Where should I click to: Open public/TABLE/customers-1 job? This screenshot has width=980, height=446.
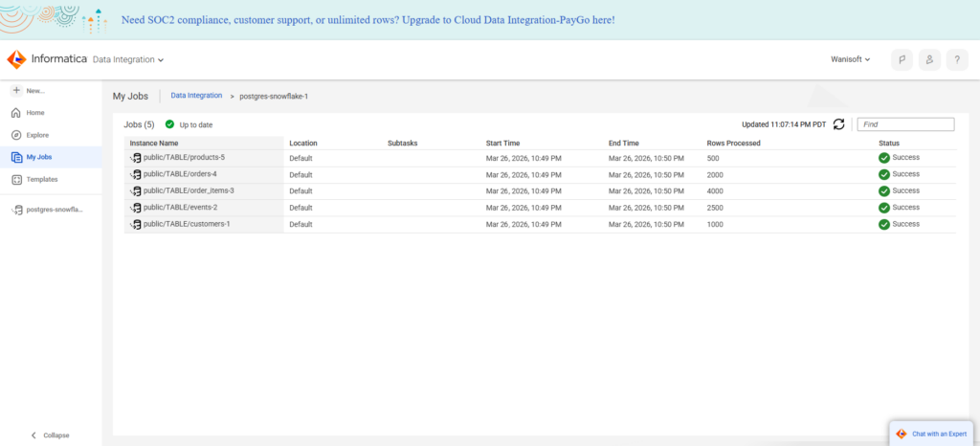(187, 223)
